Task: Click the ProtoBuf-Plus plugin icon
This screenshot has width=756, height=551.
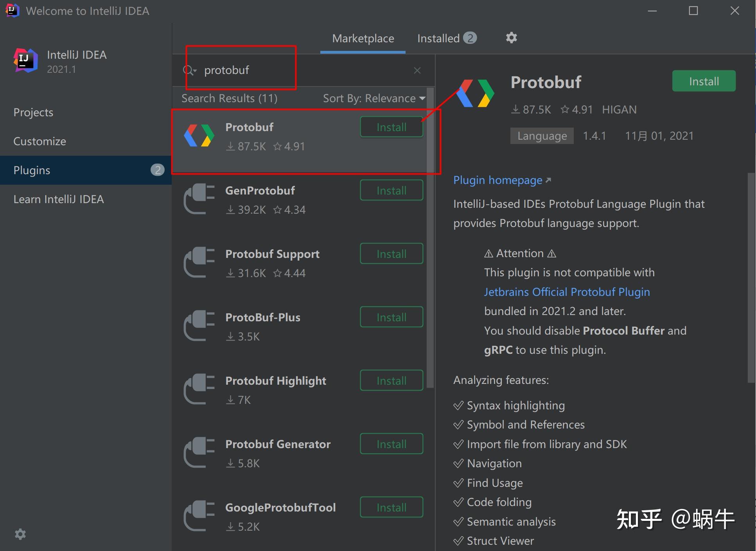Action: (199, 326)
